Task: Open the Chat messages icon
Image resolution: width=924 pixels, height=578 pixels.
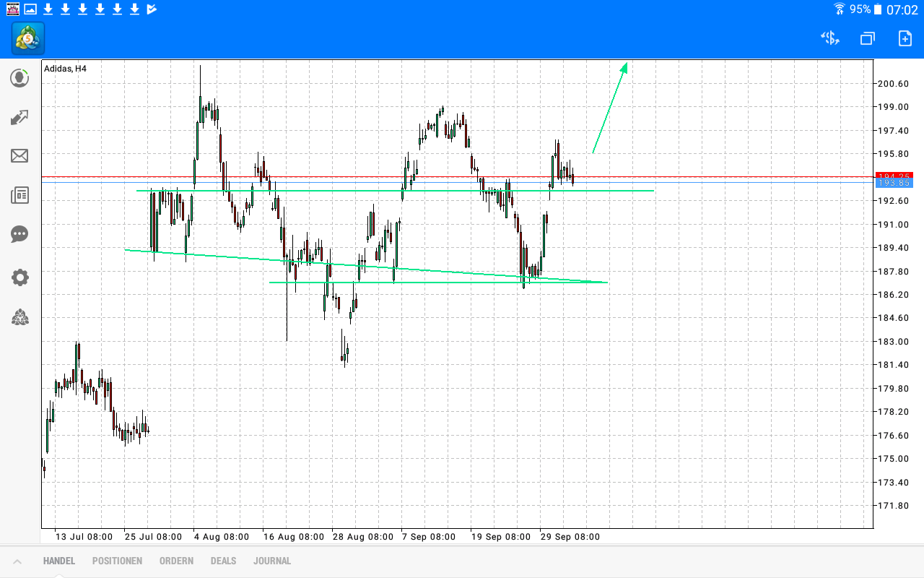Action: [x=19, y=234]
